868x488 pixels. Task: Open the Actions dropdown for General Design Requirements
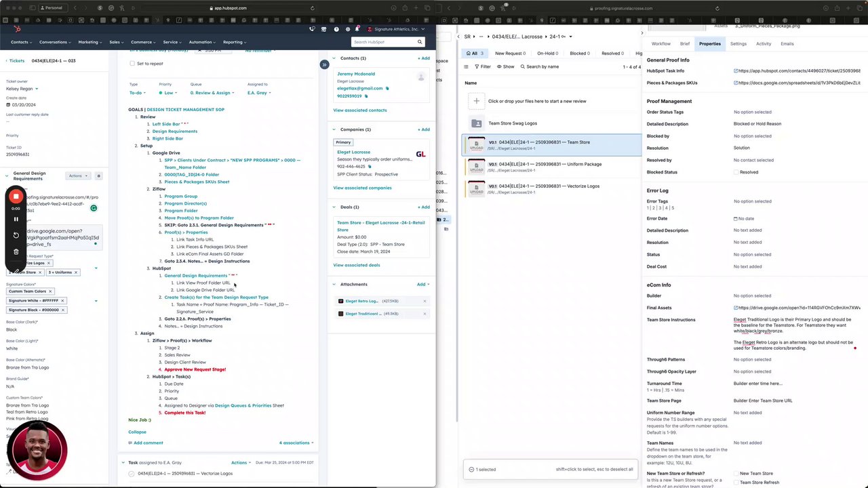coord(77,176)
